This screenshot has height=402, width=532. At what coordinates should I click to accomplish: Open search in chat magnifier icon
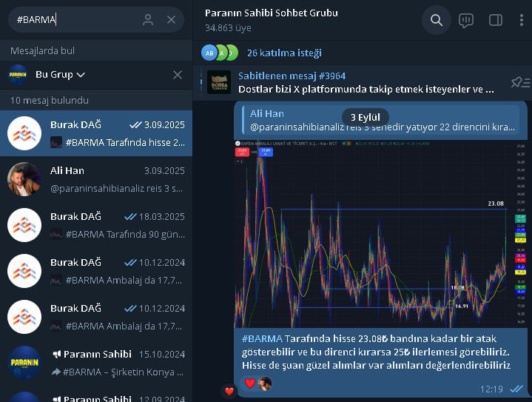[x=437, y=20]
